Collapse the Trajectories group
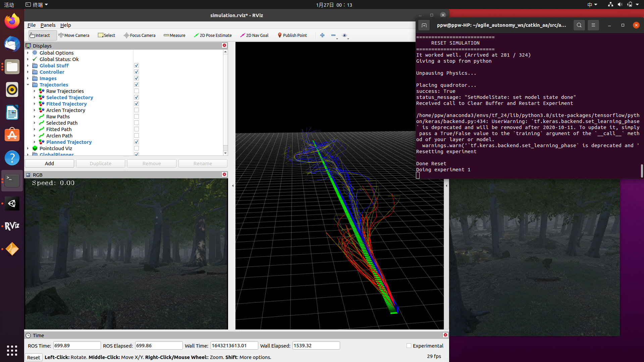 click(28, 84)
